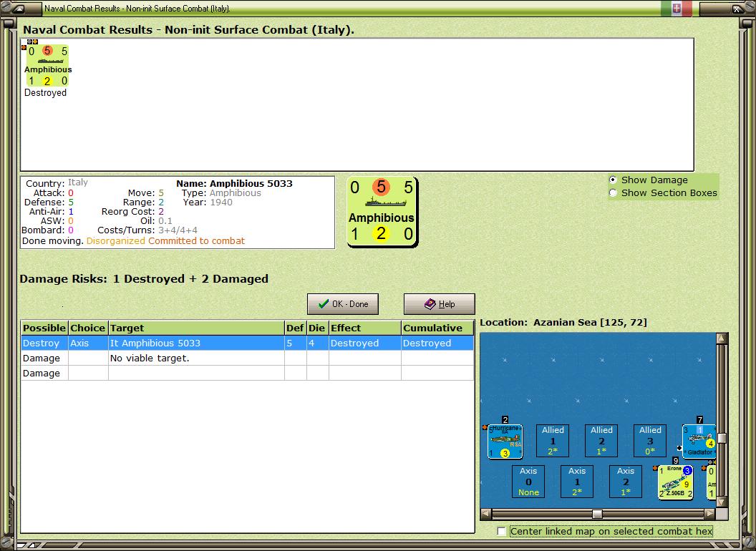Click the Target column header
Screen dimensions: 756x551
(x=197, y=328)
